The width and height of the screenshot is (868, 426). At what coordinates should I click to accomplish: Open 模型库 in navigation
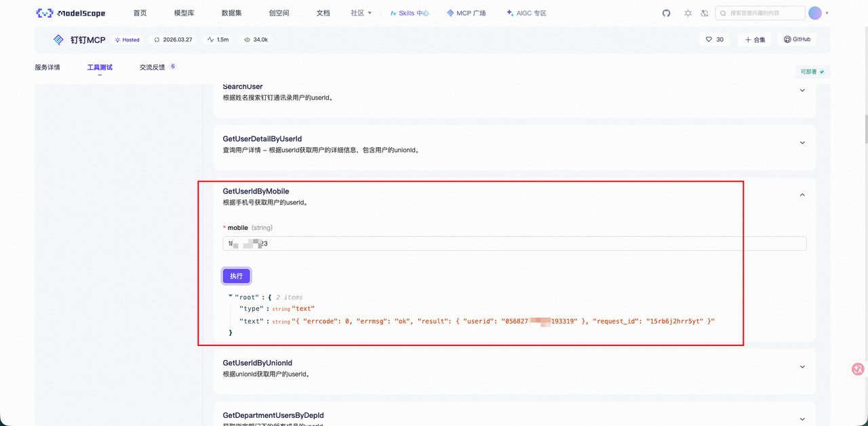pos(184,13)
